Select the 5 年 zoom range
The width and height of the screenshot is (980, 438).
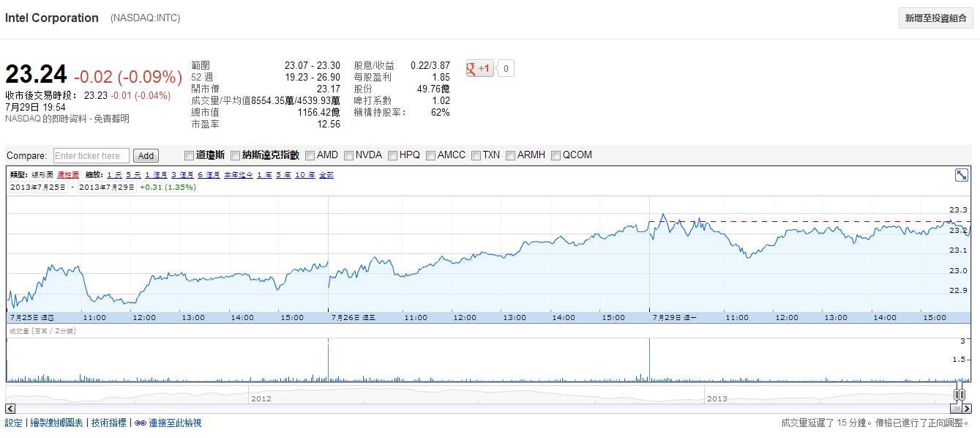point(283,175)
